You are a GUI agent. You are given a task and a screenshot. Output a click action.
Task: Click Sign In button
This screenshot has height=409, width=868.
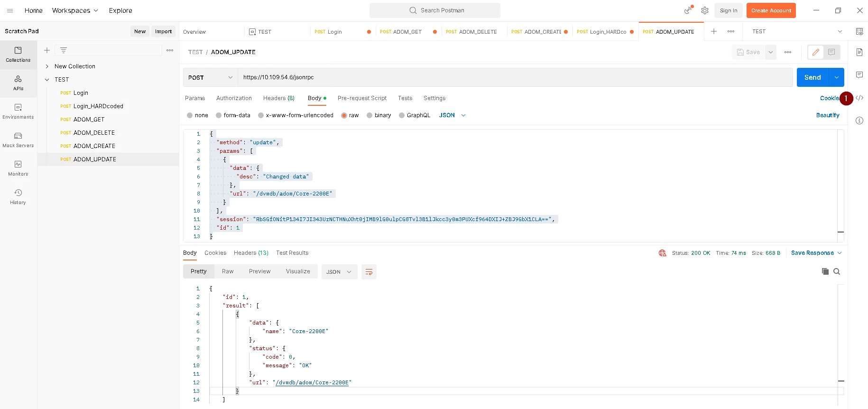point(729,10)
